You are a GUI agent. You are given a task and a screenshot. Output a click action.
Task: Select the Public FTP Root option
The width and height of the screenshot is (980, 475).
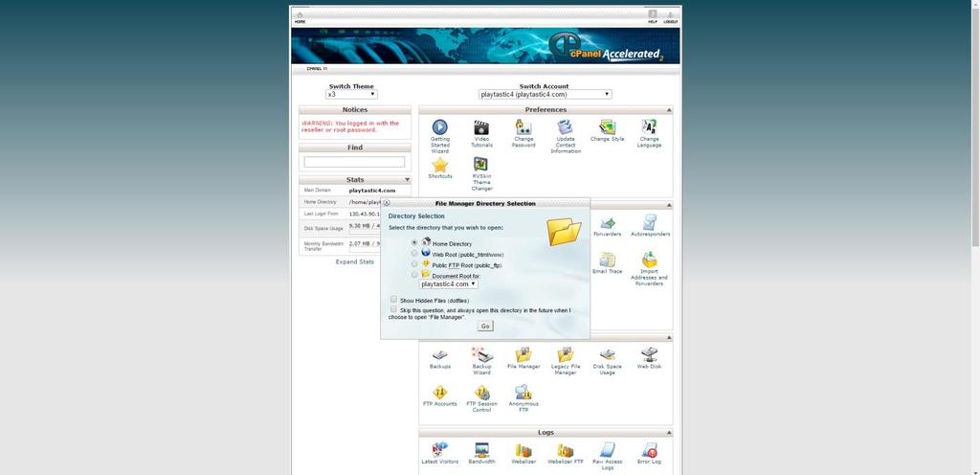(x=414, y=263)
